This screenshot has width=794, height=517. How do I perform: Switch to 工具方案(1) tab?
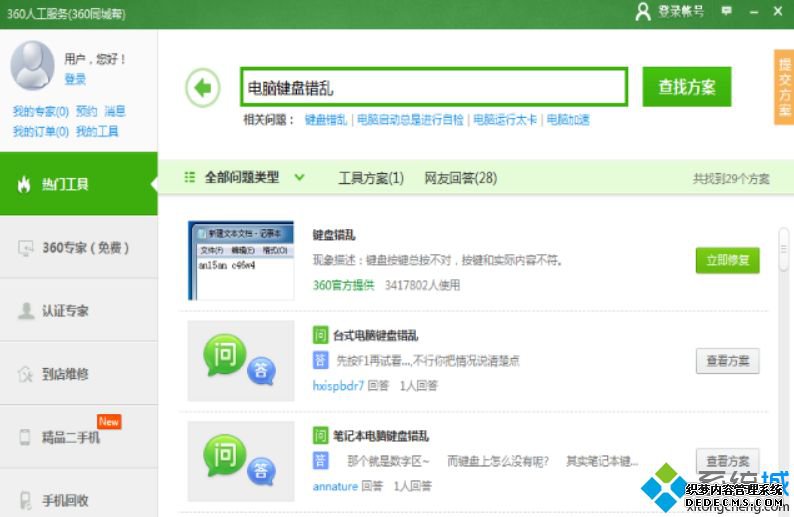(x=371, y=178)
